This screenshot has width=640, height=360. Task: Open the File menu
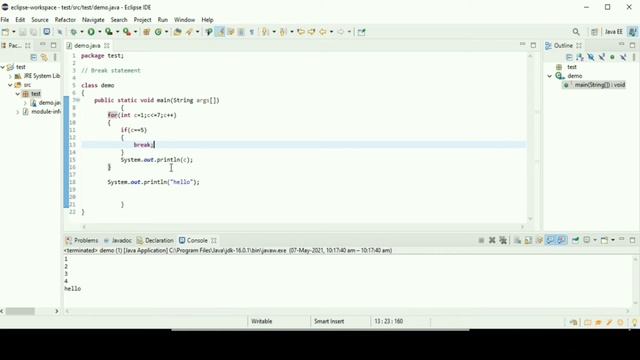pyautogui.click(x=5, y=20)
